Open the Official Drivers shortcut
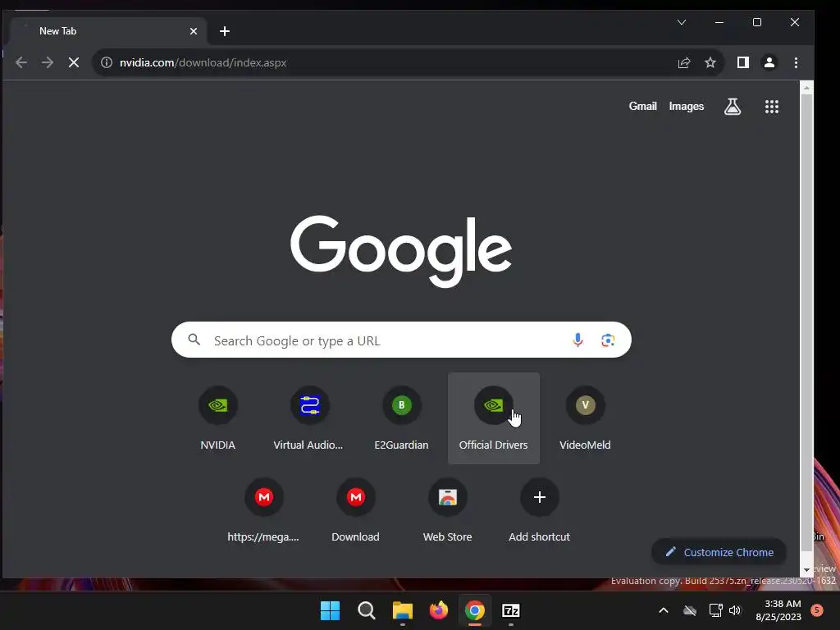 (x=493, y=418)
